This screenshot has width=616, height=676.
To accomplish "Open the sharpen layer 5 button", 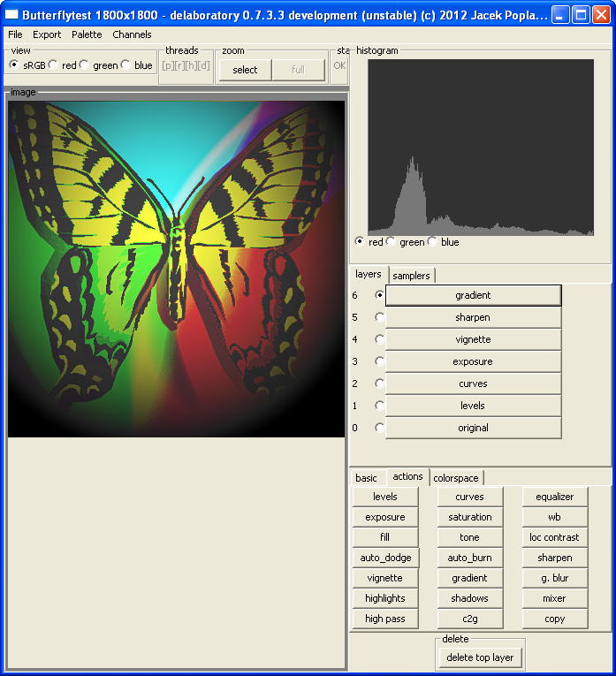I will [x=474, y=317].
